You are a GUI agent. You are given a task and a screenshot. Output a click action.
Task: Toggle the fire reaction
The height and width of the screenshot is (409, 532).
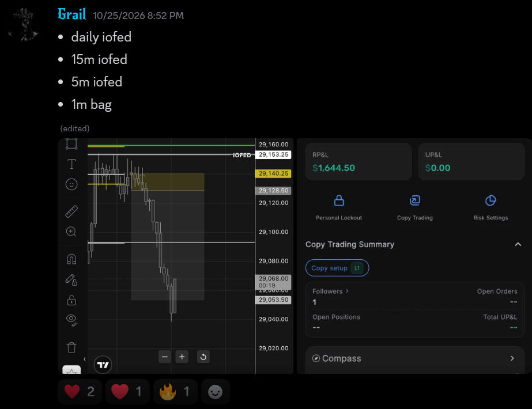(175, 392)
